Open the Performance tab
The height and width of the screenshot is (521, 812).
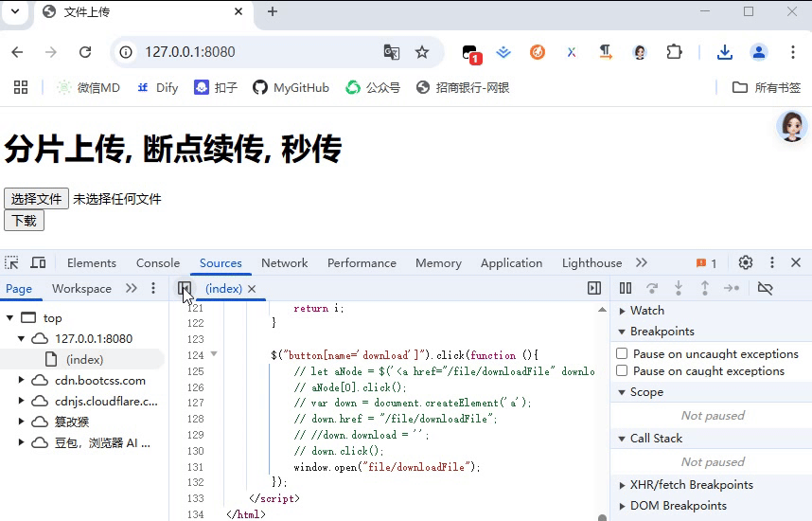tap(362, 263)
